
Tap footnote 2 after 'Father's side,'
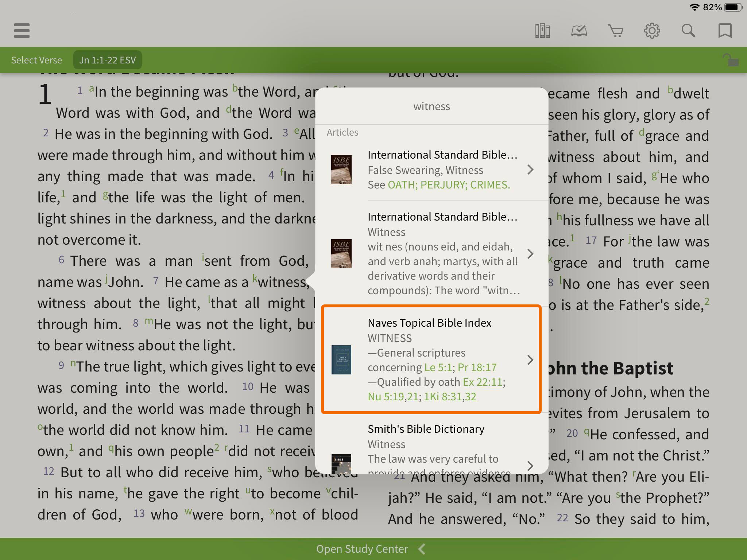coord(707,301)
